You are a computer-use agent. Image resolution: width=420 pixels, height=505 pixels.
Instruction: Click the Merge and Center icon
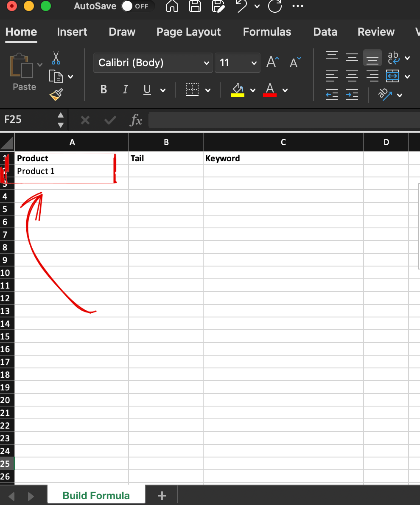392,76
